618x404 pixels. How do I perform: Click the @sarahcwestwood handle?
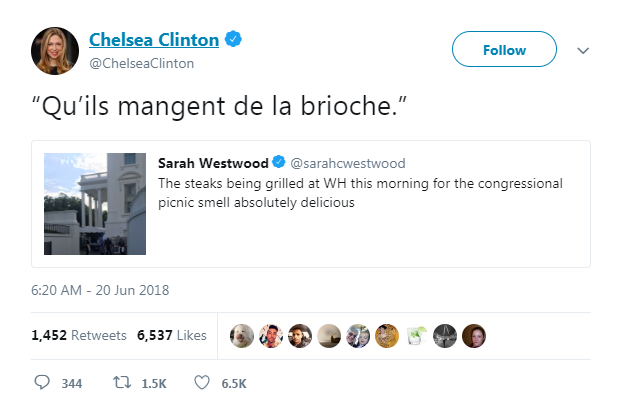tap(349, 162)
